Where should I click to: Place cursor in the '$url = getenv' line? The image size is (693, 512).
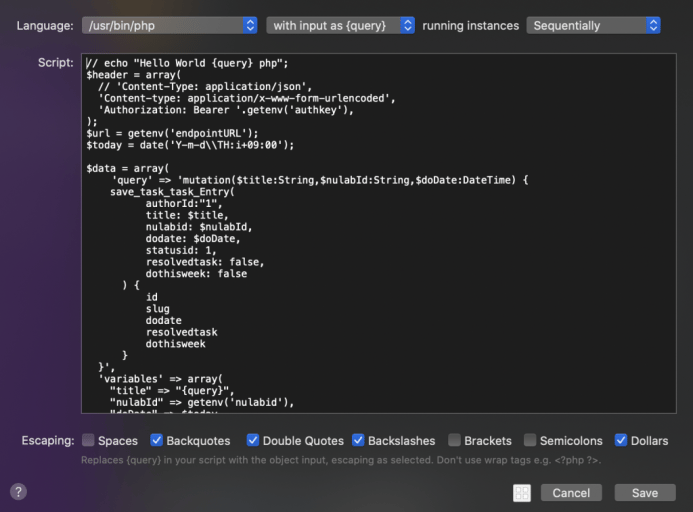click(x=172, y=133)
